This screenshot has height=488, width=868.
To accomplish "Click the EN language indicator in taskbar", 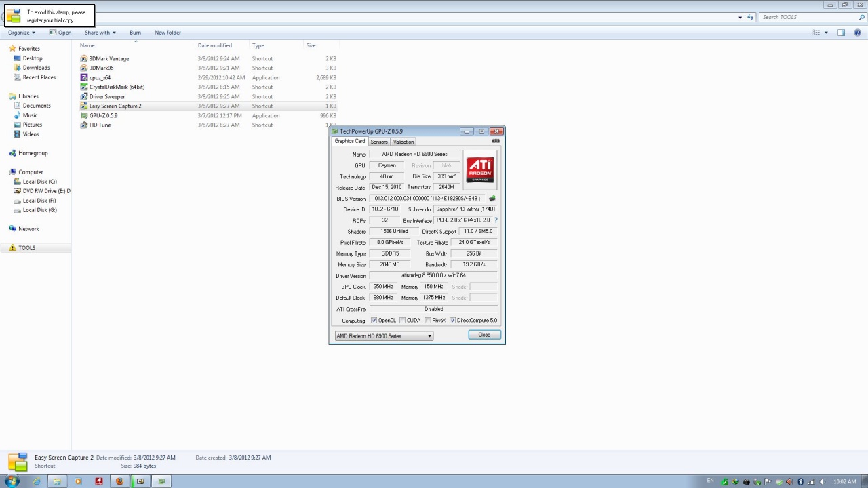I will 710,481.
